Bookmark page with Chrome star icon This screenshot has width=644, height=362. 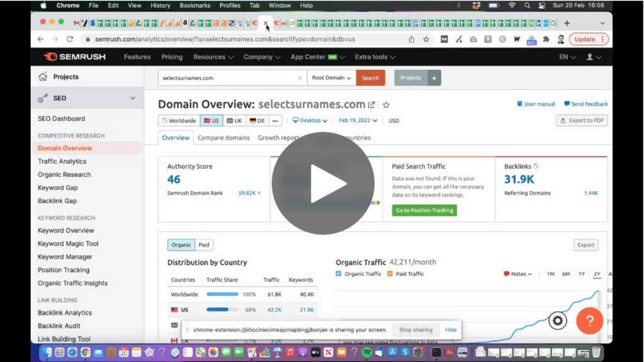point(426,39)
